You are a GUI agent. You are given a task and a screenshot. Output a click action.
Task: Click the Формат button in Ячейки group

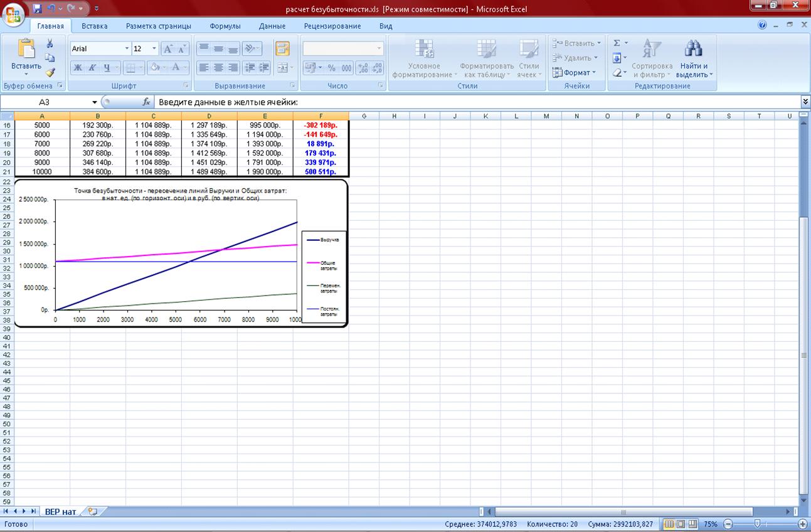point(575,72)
